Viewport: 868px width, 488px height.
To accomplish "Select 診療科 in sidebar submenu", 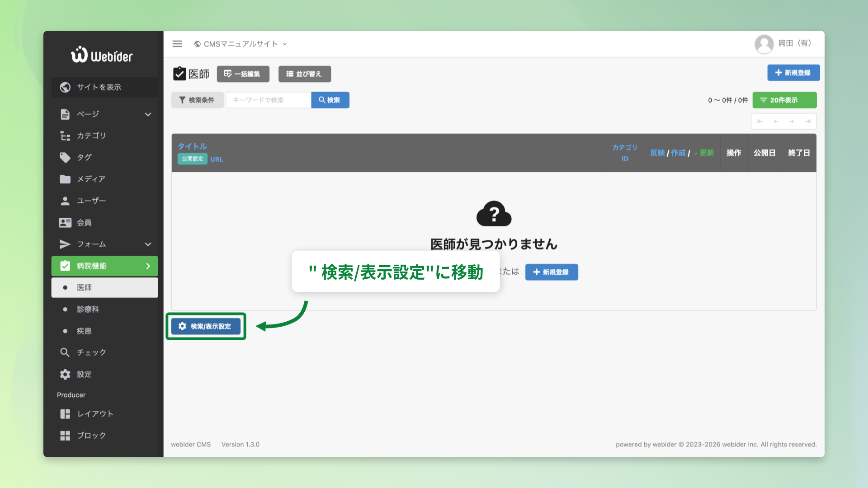I will coord(88,309).
